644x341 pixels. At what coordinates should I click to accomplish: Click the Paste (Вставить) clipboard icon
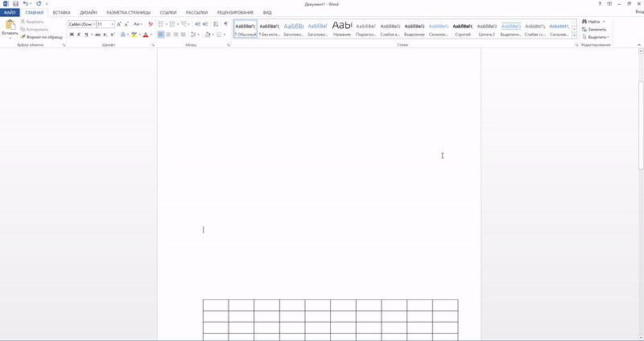[x=10, y=25]
